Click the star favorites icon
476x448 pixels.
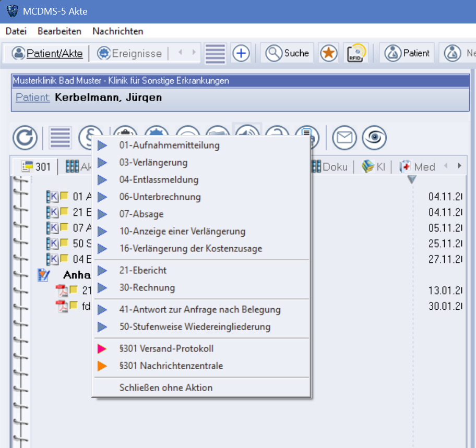[x=329, y=53]
